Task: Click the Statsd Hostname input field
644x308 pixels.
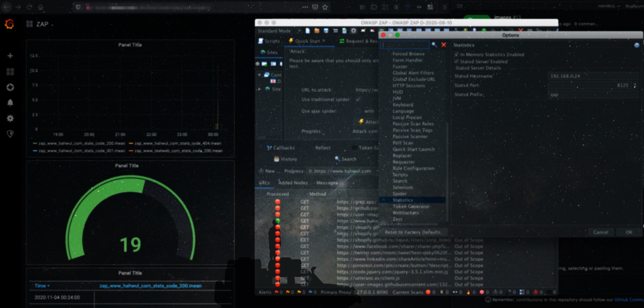Action: tap(593, 76)
